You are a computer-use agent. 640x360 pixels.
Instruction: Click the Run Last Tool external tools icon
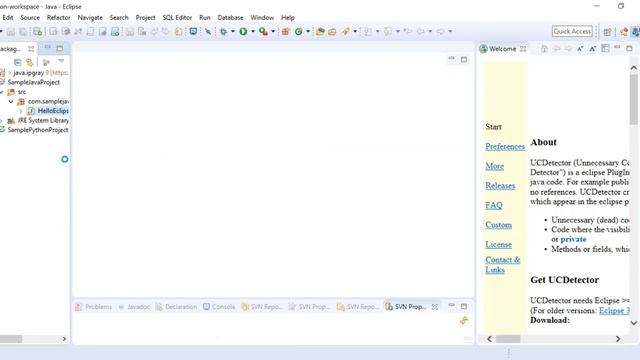(x=263, y=31)
